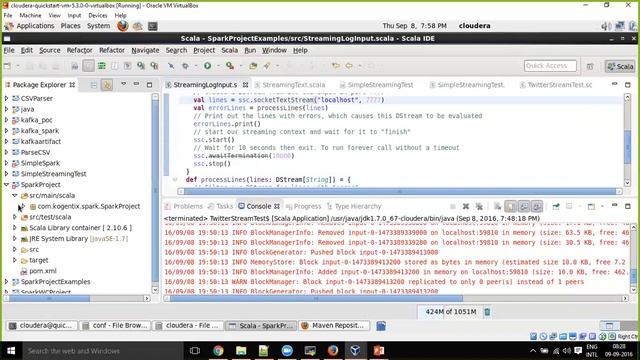Run garbage collector trash icon

[x=487, y=312]
